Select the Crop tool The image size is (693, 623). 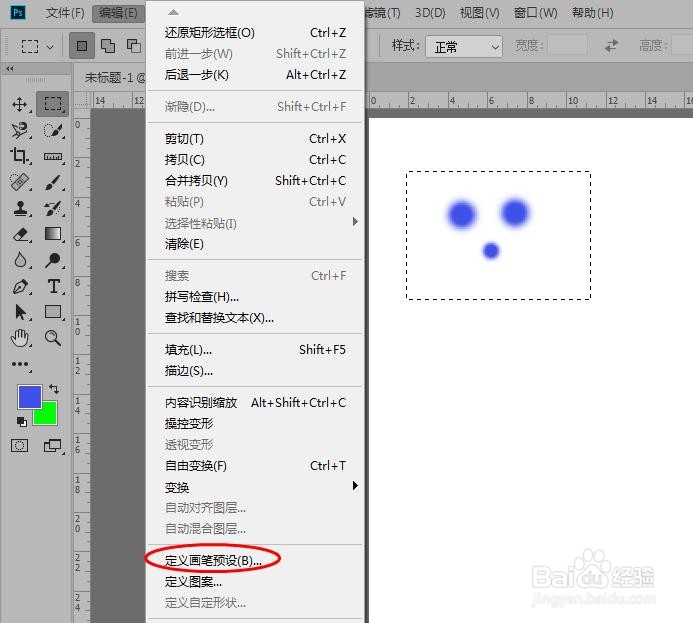pyautogui.click(x=19, y=156)
